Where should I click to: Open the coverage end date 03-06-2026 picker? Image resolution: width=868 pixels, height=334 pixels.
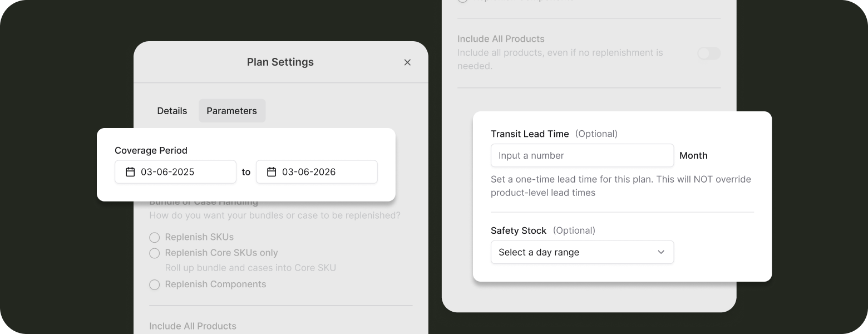[x=317, y=172]
